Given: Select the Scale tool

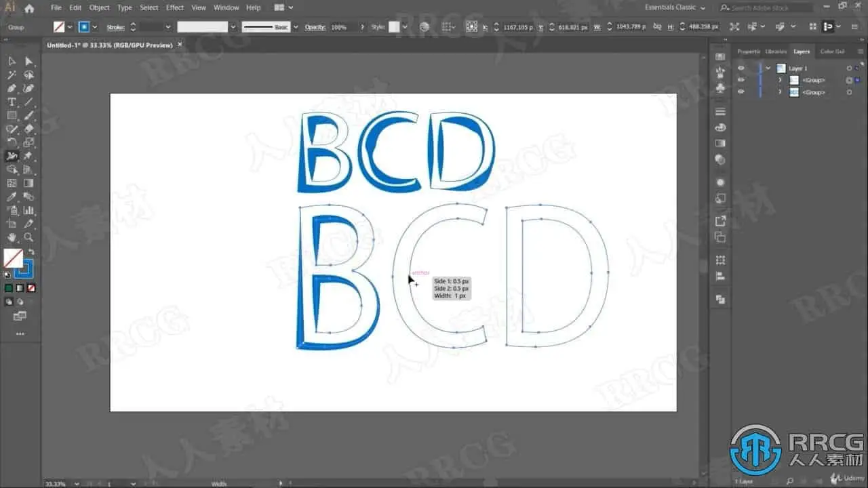Looking at the screenshot, I should [x=28, y=143].
